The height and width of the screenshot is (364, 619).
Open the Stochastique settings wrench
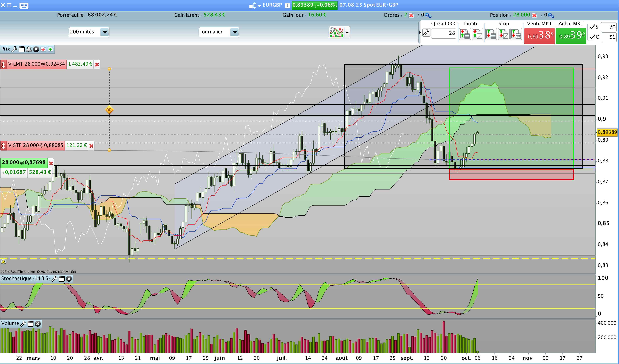point(55,279)
